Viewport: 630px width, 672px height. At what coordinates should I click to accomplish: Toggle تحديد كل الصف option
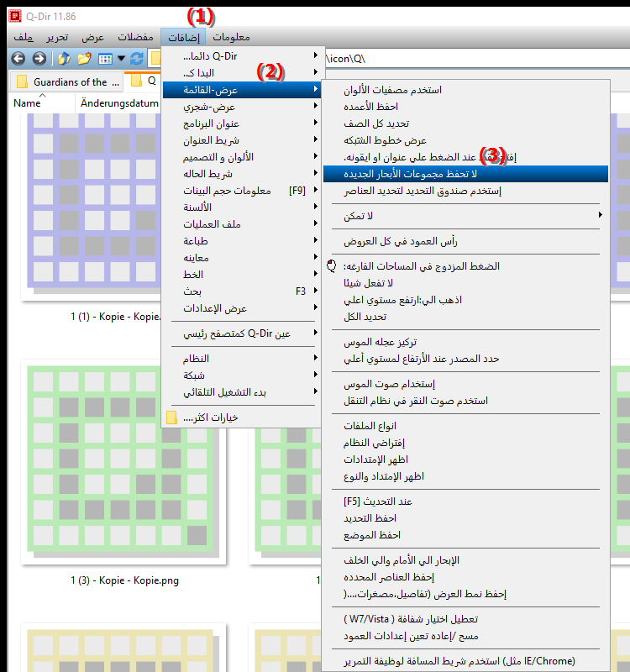coord(465,123)
